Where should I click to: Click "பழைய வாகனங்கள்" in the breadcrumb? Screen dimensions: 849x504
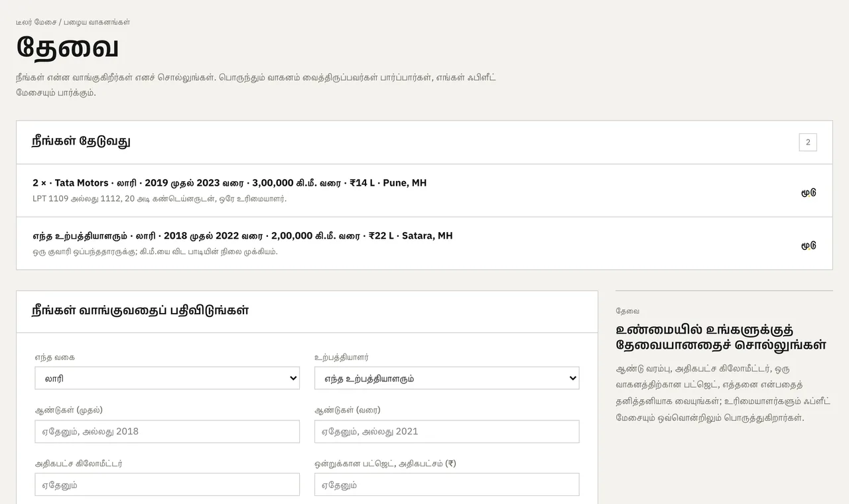click(97, 22)
